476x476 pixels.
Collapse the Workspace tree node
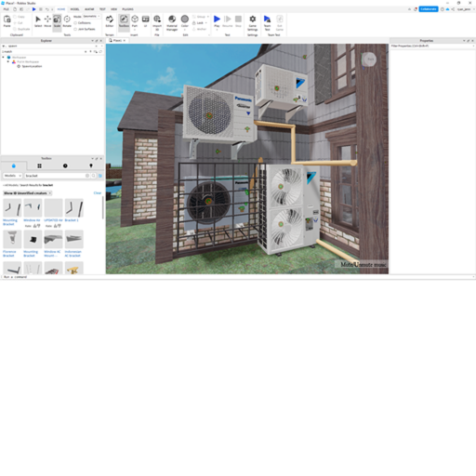click(x=4, y=58)
